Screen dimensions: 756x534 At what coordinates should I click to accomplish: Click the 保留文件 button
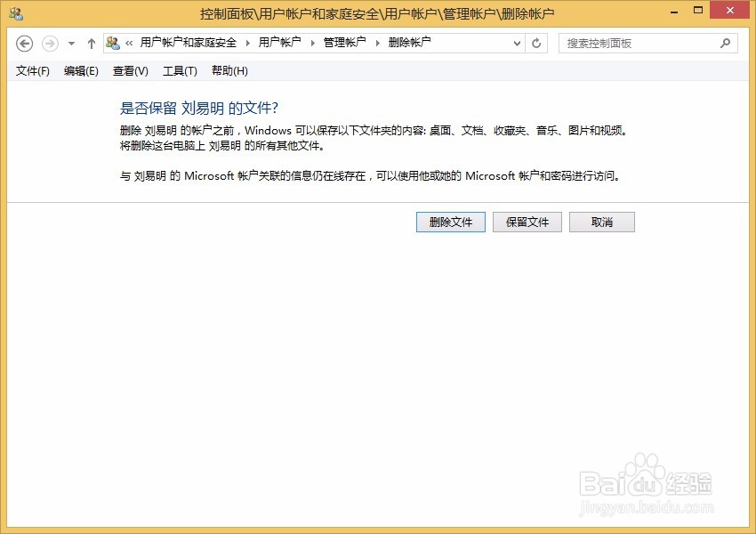527,222
